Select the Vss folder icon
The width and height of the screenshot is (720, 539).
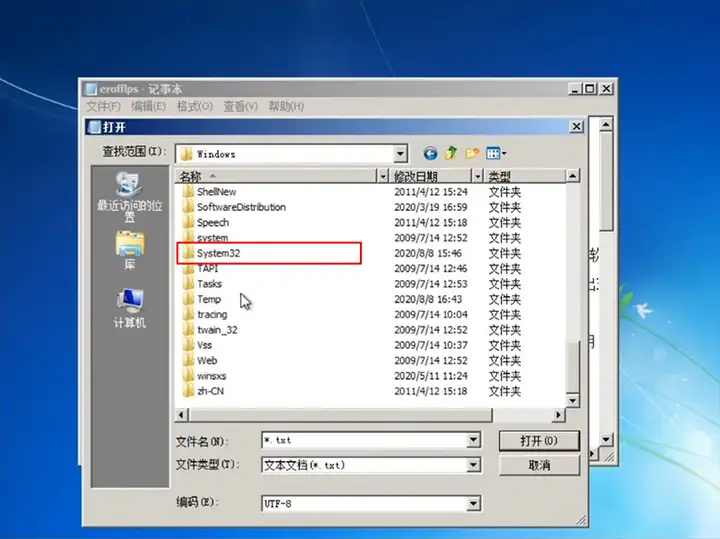pos(188,345)
